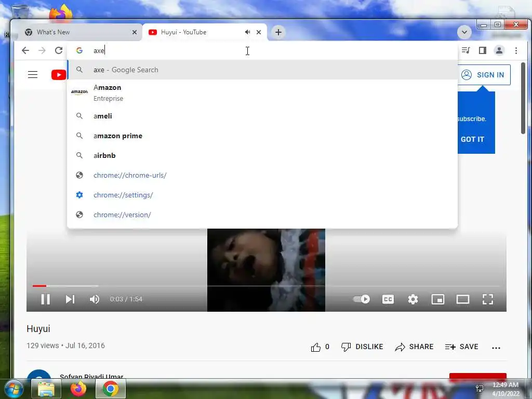Click the network icon in system tray
Screen dimensions: 532x399
point(480,389)
